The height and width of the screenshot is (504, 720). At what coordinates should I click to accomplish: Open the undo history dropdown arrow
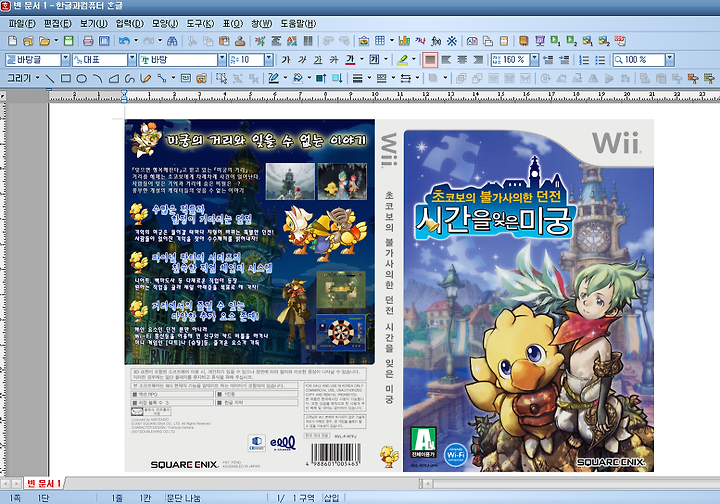pyautogui.click(x=136, y=41)
